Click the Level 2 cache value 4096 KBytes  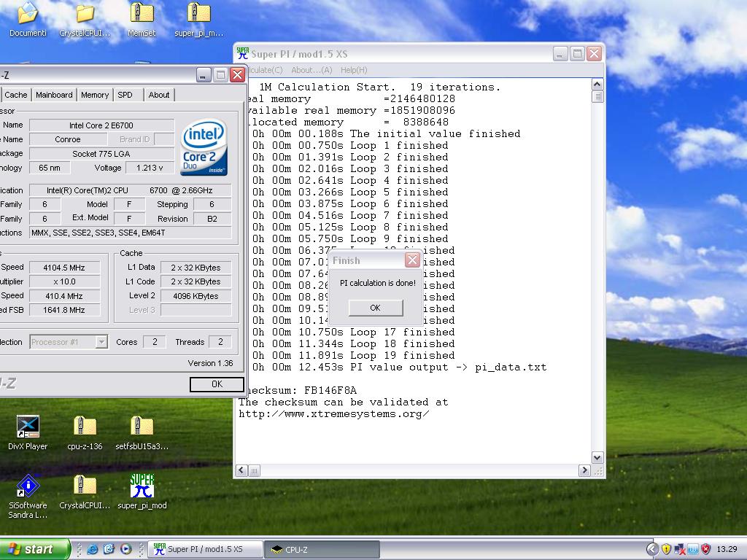(x=196, y=296)
